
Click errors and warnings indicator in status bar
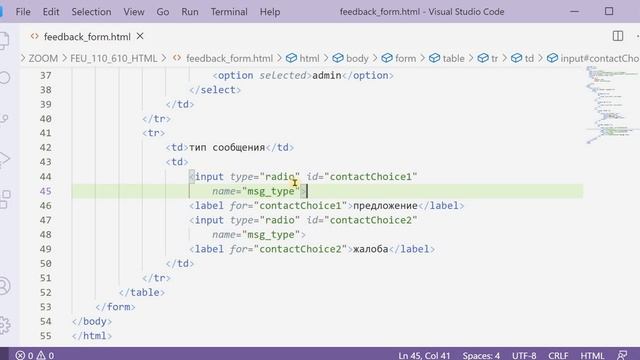(35, 355)
